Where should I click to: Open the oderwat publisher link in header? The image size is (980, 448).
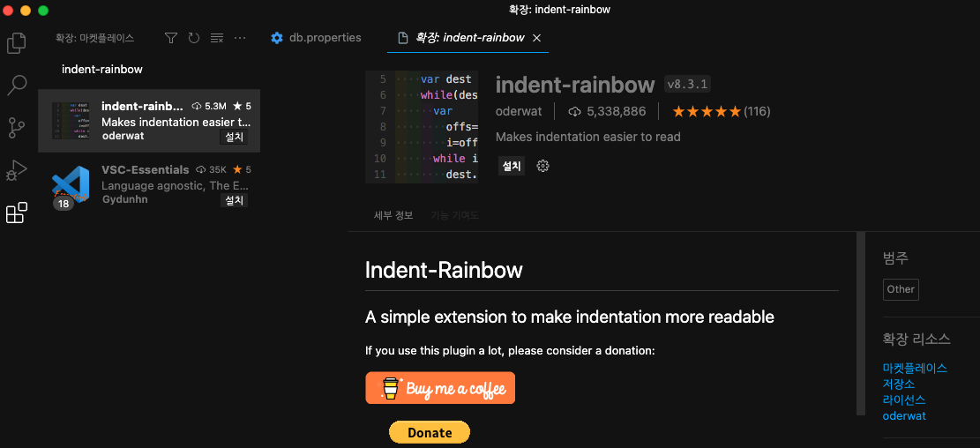pyautogui.click(x=518, y=111)
